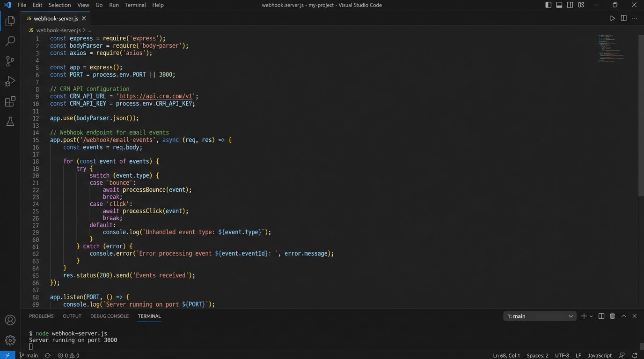Maximize the panel with the up chevron

point(623,316)
